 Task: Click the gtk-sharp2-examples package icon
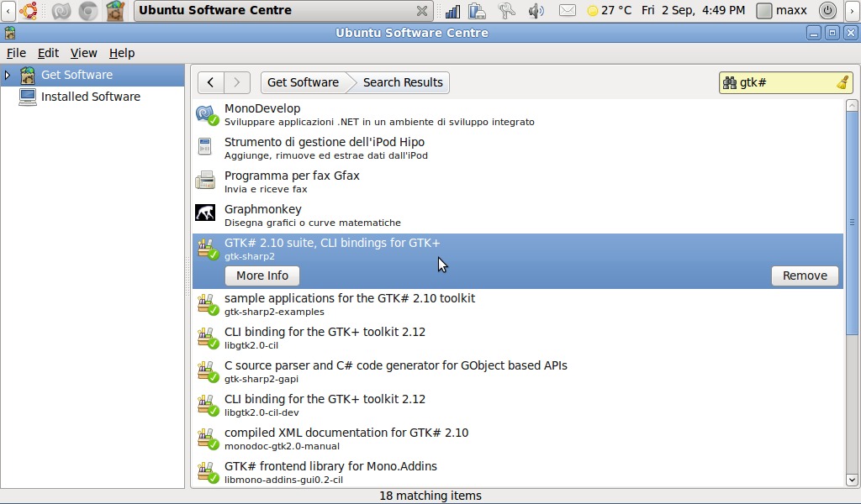(208, 304)
